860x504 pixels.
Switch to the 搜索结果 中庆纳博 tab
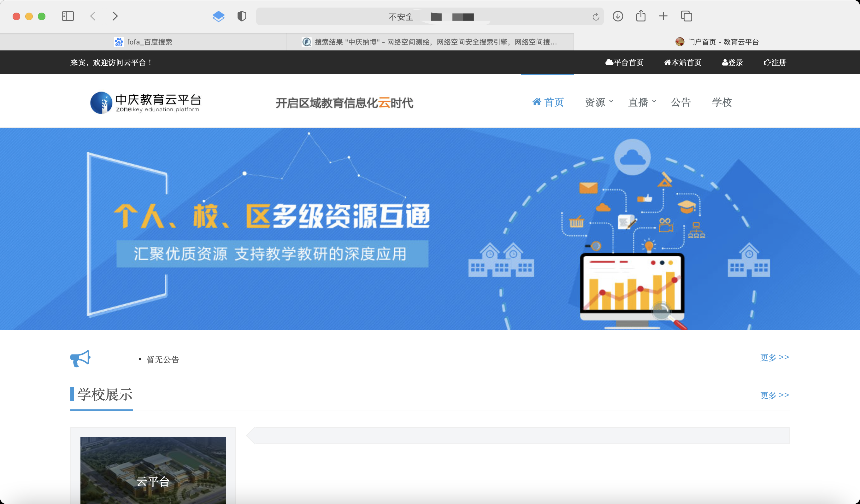pos(429,42)
